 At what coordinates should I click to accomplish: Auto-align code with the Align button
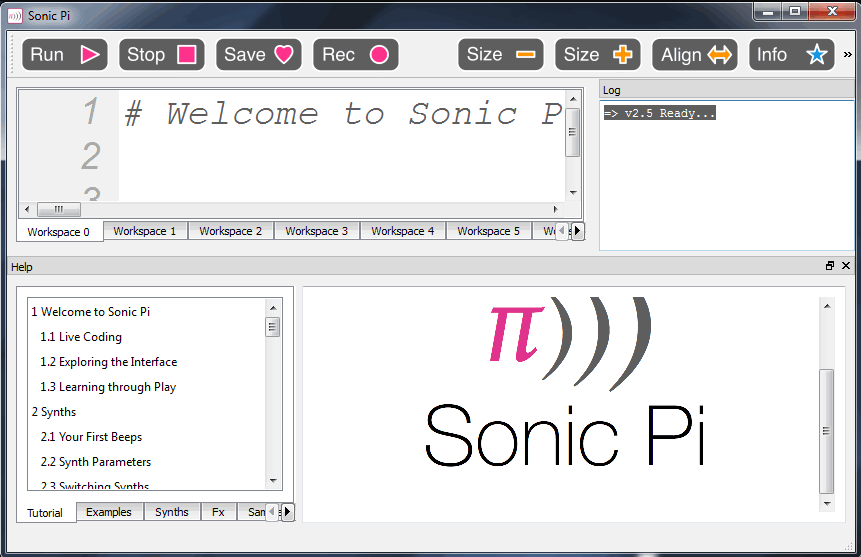[695, 54]
